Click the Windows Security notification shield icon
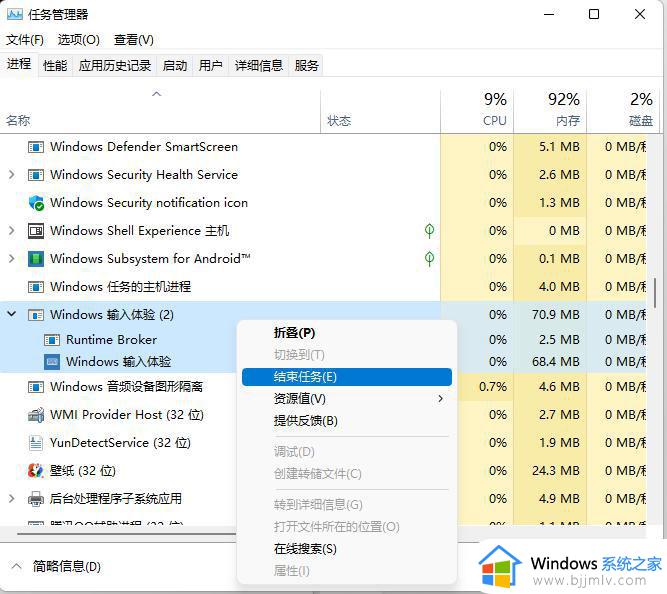Viewport: 667px width, 594px height. 36,203
